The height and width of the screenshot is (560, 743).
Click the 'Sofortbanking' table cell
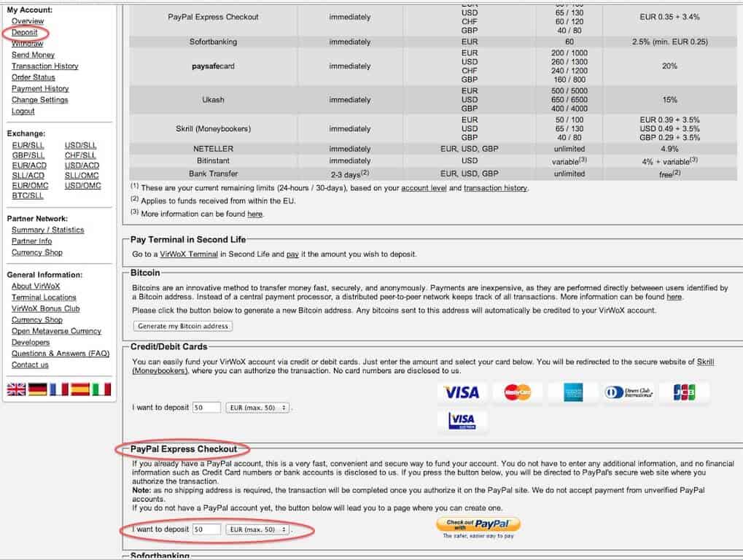coord(213,42)
